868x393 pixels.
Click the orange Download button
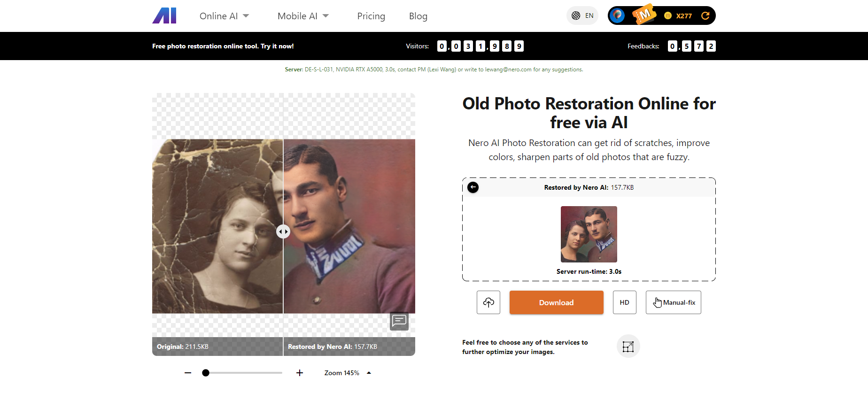[557, 302]
